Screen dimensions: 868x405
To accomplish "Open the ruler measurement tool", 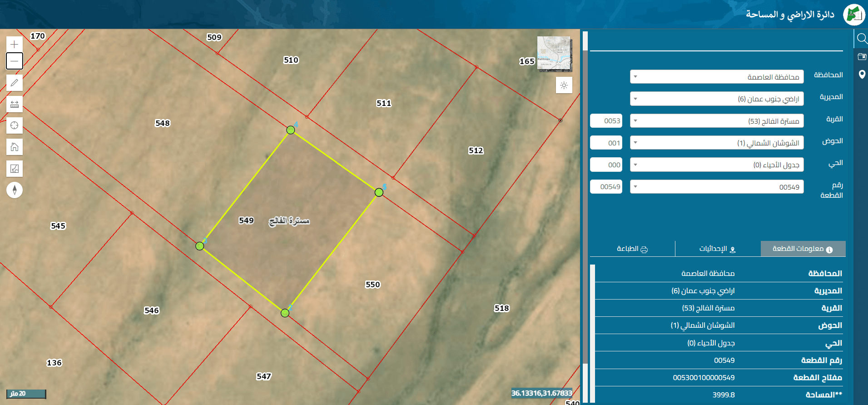I will 15,104.
